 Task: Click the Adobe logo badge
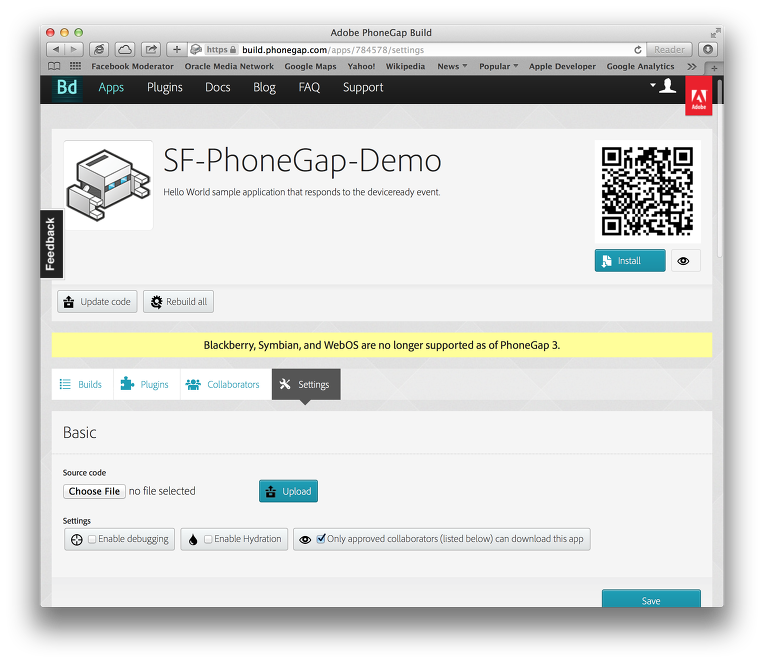[x=698, y=96]
